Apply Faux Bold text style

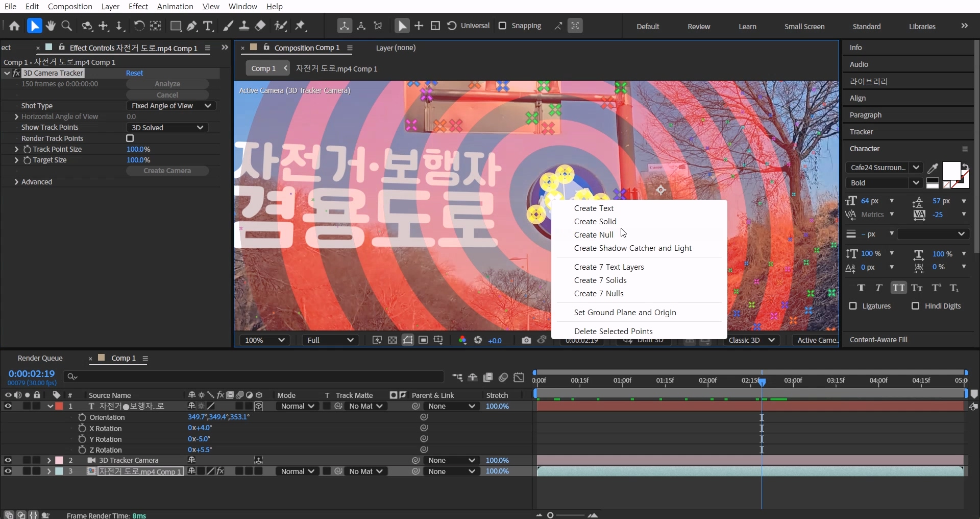pos(861,288)
